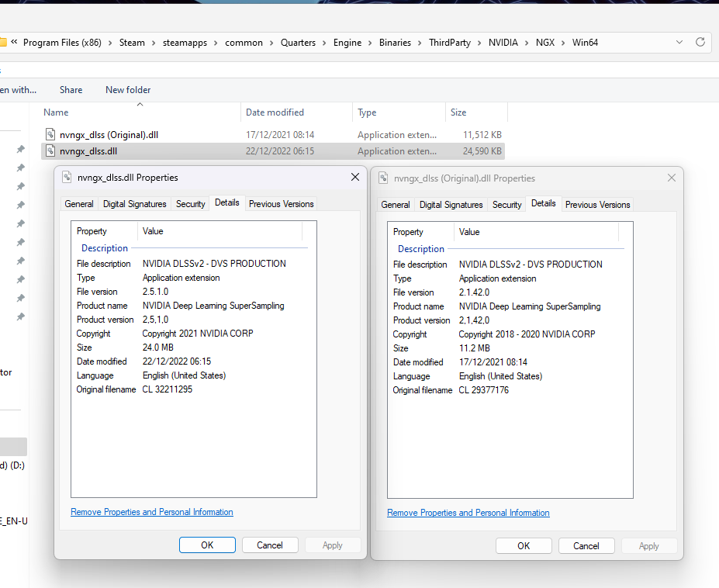Viewport: 719px width, 588px height.
Task: Close the nvngx_dlss.dll Properties dialog
Action: 355,177
